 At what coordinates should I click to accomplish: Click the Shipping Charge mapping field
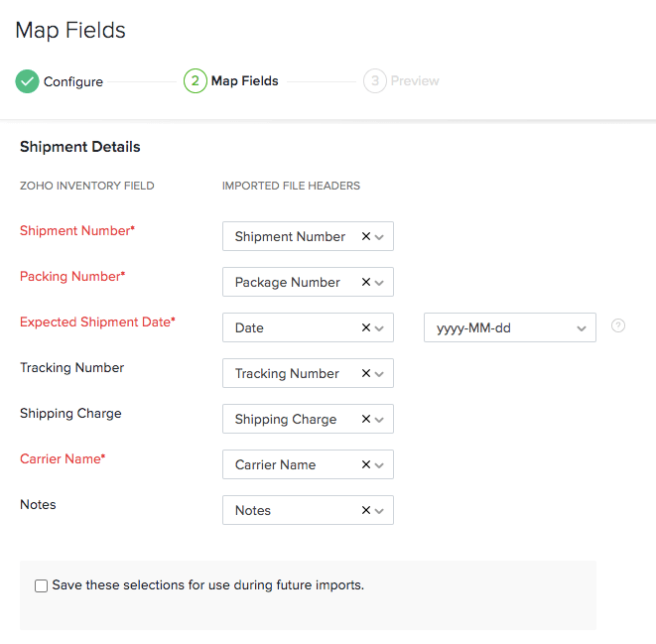(x=286, y=420)
